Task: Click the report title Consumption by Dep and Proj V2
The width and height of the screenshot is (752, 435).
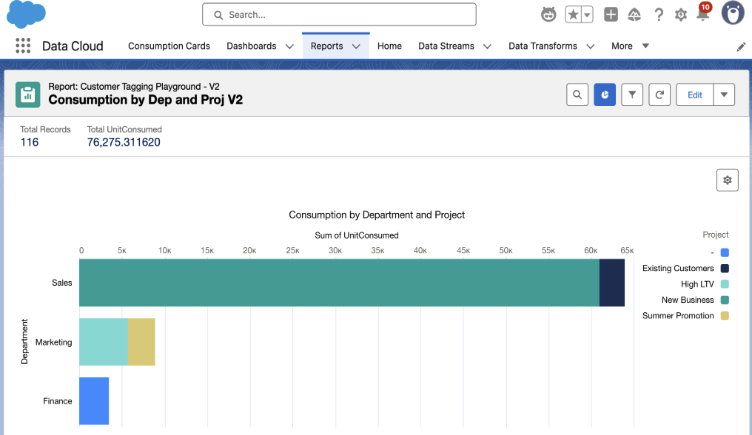Action: [x=145, y=100]
